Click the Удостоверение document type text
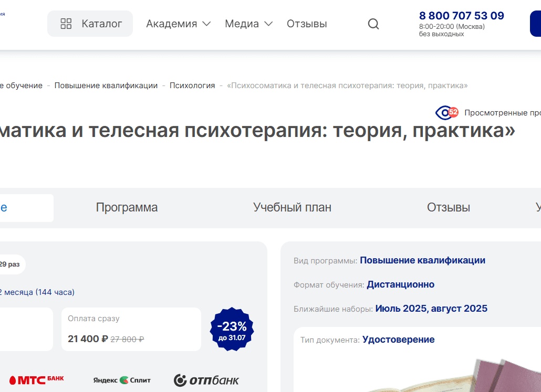The image size is (541, 392). (x=399, y=340)
